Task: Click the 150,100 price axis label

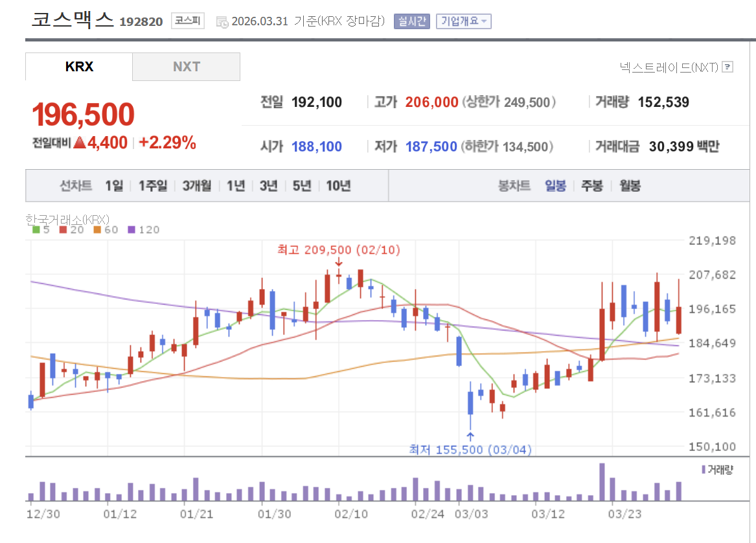Action: (x=712, y=446)
